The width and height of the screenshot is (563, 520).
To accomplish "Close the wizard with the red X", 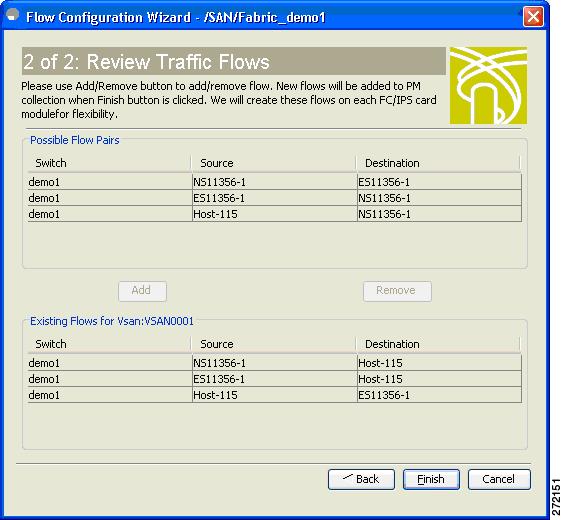I will (533, 17).
